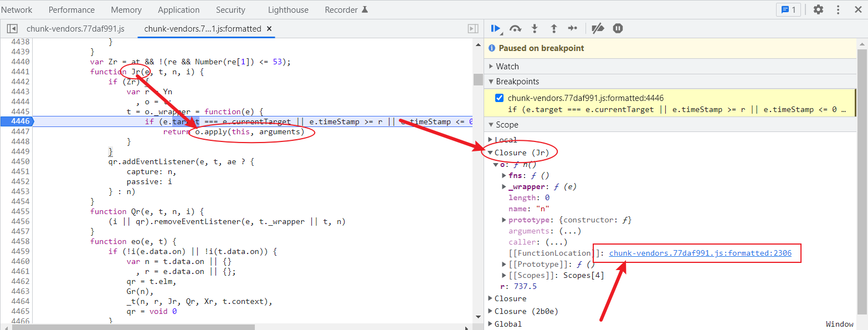This screenshot has width=868, height=330.
Task: Uncheck breakpoint at chunk-vendors line 4446
Action: point(499,98)
